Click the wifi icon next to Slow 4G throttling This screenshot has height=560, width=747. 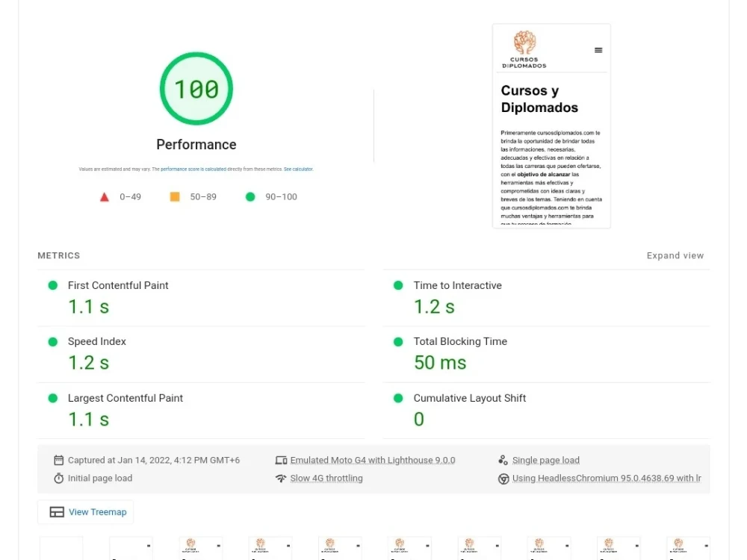tap(281, 478)
